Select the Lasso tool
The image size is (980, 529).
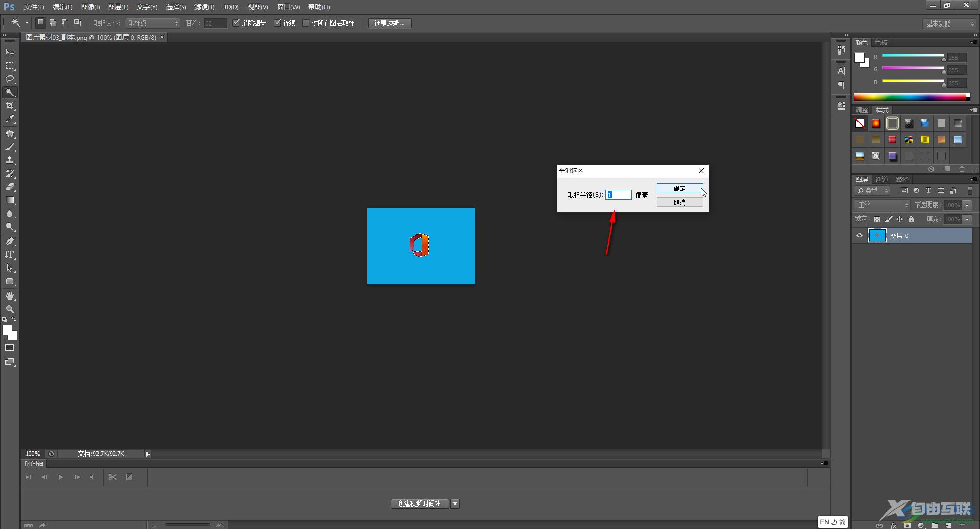[x=10, y=79]
